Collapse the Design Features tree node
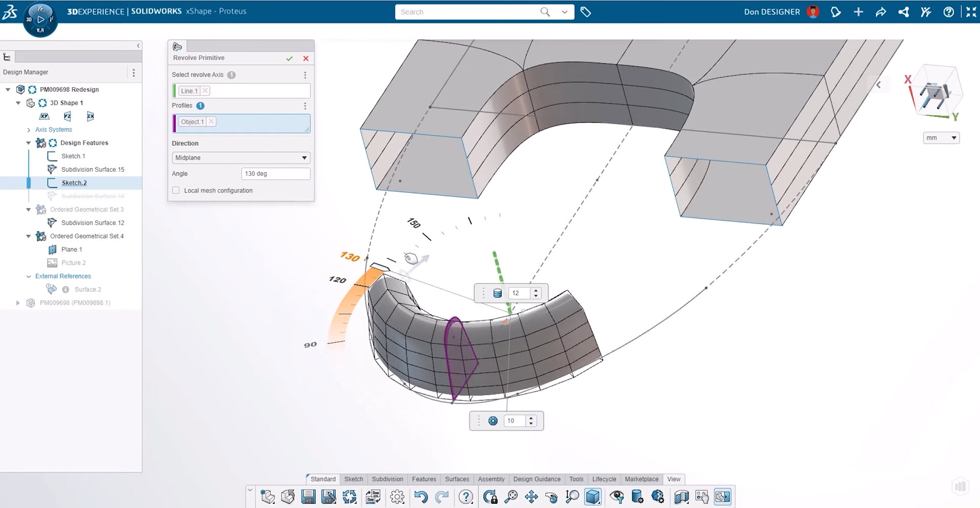 tap(29, 143)
